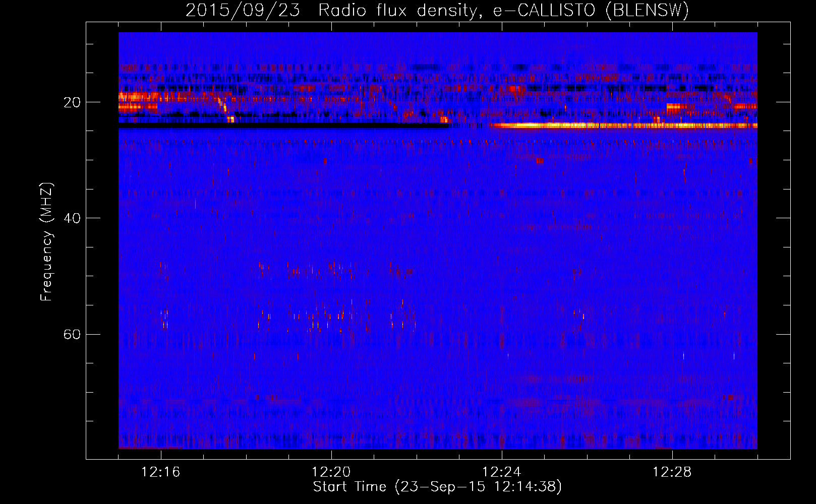This screenshot has width=816, height=504.
Task: Click the 'Start Time (23-Sep-15 12:14:38)' label
Action: (437, 487)
